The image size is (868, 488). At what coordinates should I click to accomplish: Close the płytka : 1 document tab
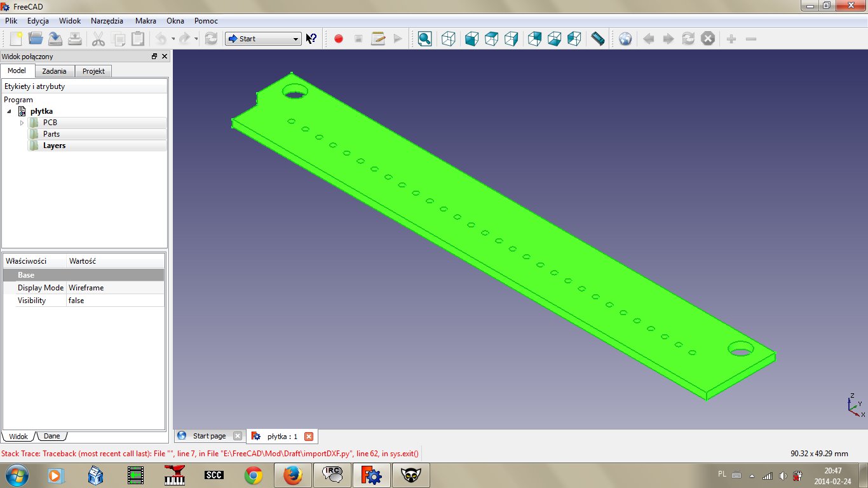(x=309, y=437)
